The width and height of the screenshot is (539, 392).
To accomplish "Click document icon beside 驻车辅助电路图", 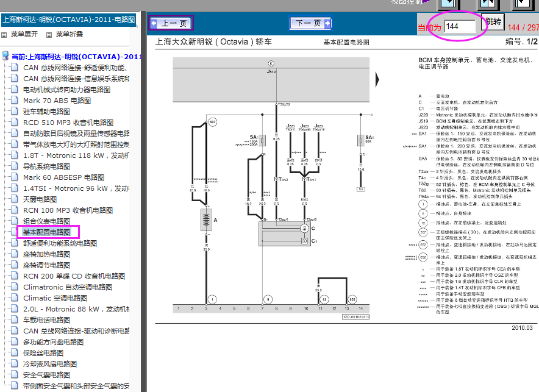I will [15, 112].
